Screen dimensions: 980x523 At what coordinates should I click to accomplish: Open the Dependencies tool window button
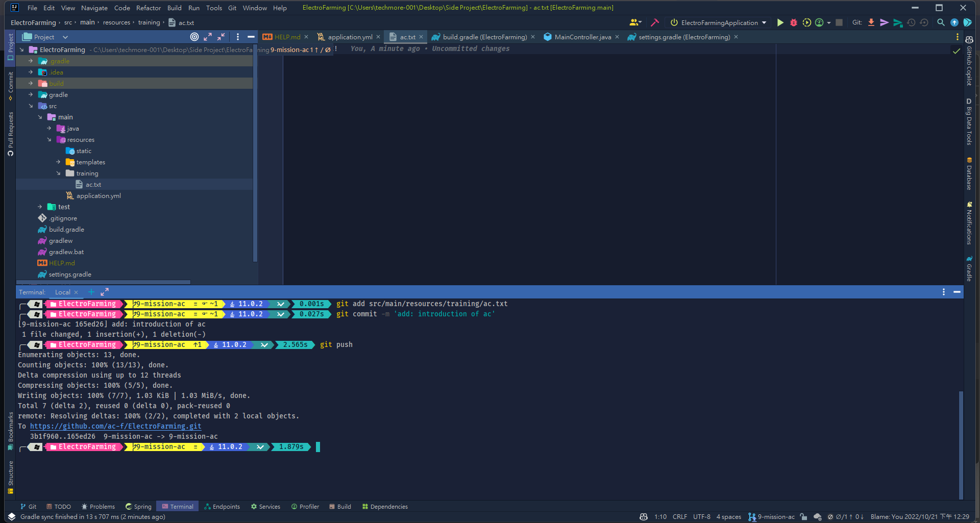385,507
